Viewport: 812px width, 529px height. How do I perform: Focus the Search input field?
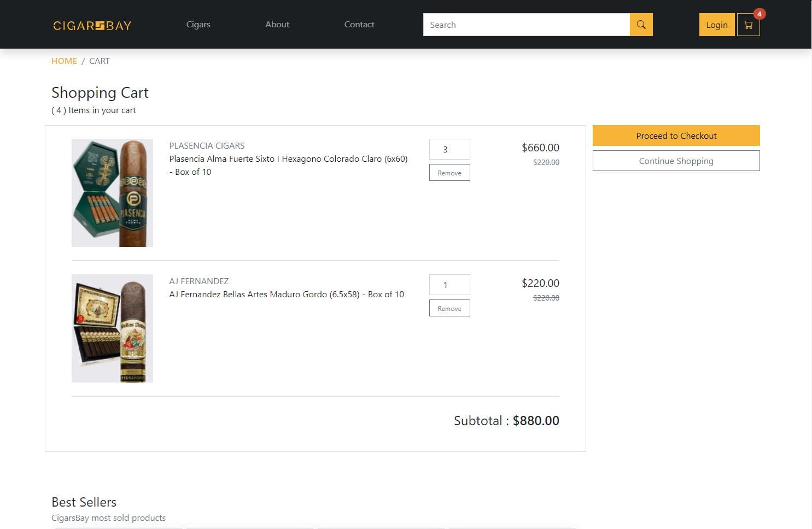[527, 25]
